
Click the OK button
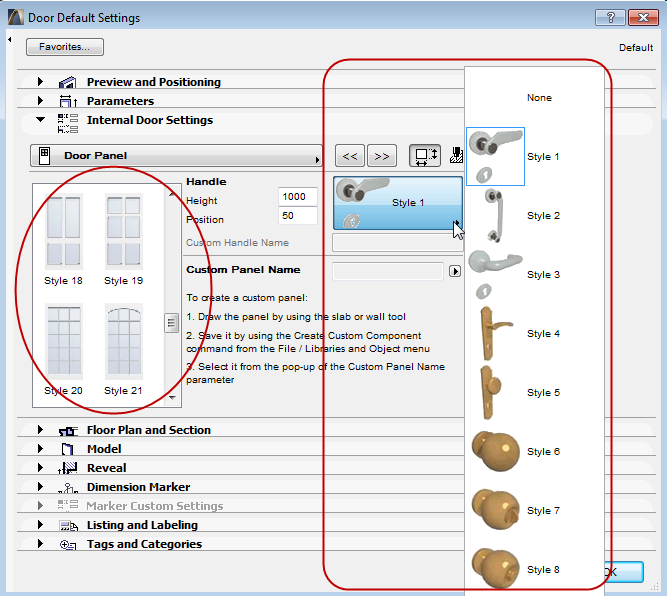[624, 572]
